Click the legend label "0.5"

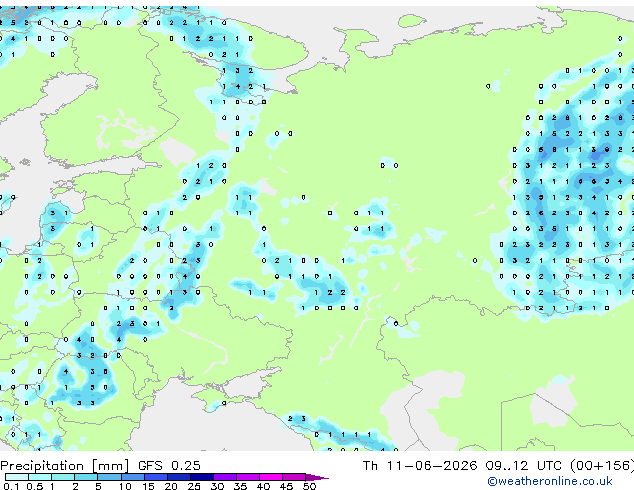[x=34, y=486]
